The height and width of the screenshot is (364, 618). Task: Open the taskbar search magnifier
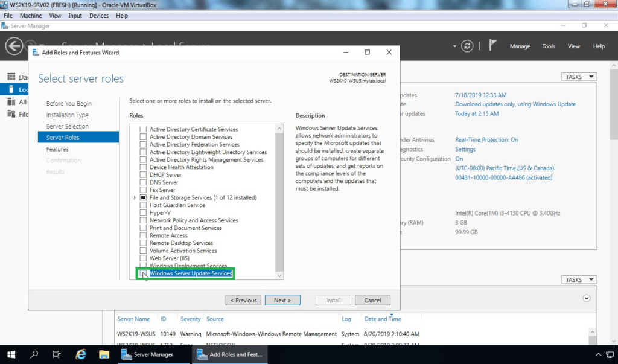point(34,354)
